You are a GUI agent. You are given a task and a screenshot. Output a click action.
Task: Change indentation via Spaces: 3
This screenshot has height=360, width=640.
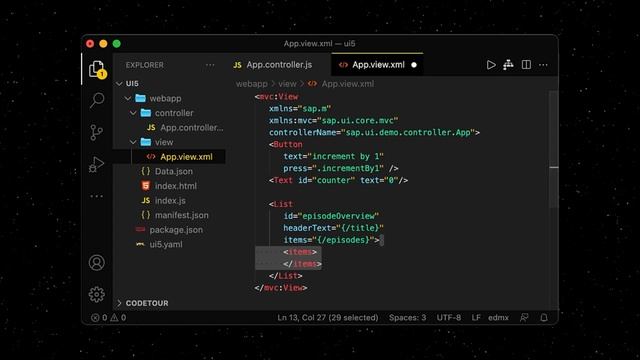407,318
